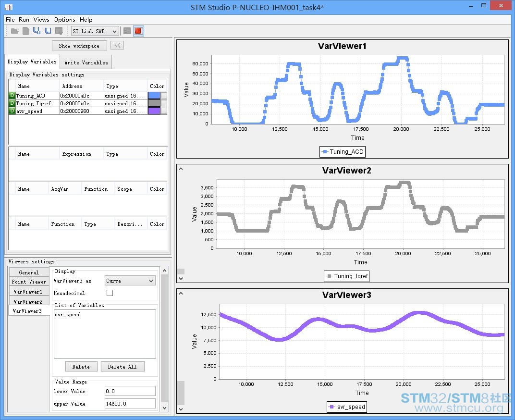This screenshot has height=420, width=515.
Task: Open the File menu
Action: pyautogui.click(x=10, y=19)
